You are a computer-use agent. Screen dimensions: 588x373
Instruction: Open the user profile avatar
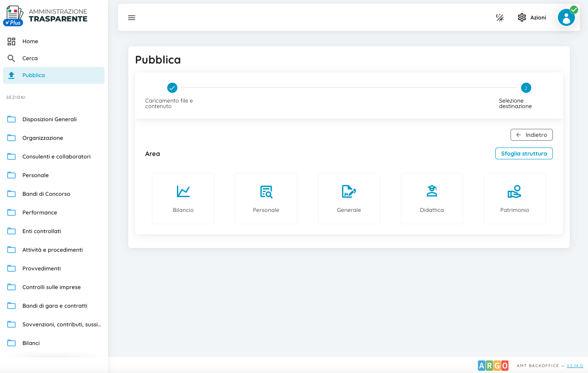point(566,17)
